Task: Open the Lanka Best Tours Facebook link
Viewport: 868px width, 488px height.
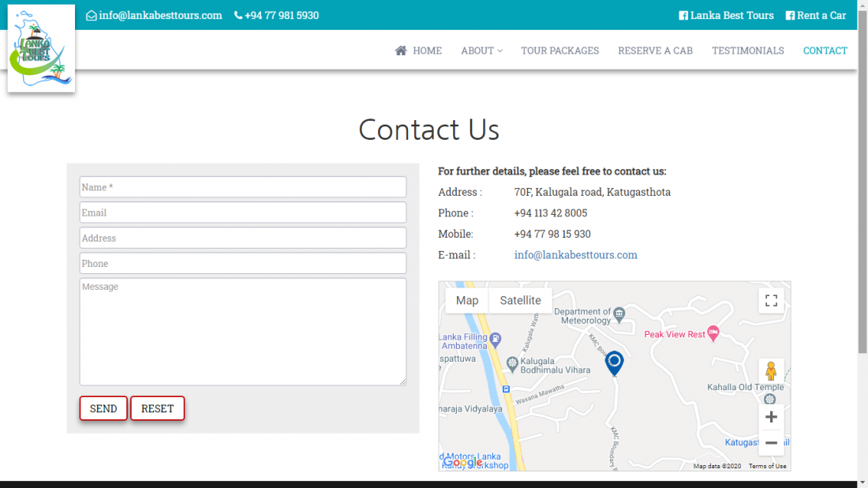Action: coord(726,15)
